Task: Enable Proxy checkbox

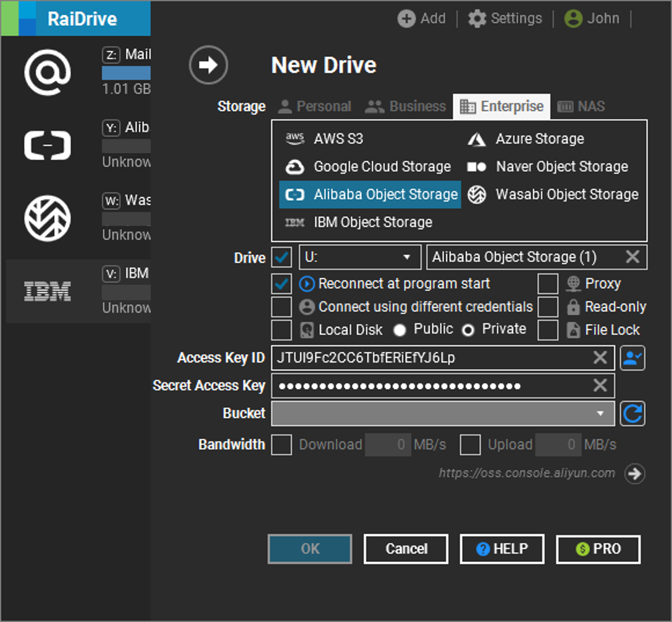Action: coord(548,284)
